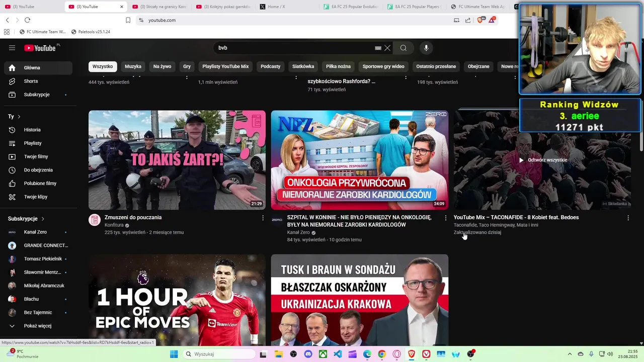
Task: Open options for Zmuszeni do pouczania video
Action: pos(263,218)
